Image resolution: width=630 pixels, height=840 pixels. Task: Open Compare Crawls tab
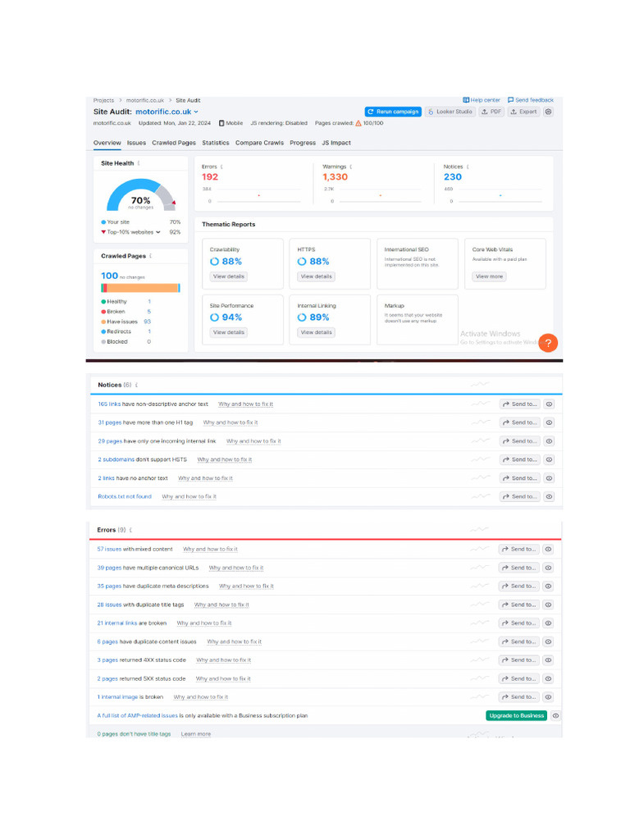point(259,143)
